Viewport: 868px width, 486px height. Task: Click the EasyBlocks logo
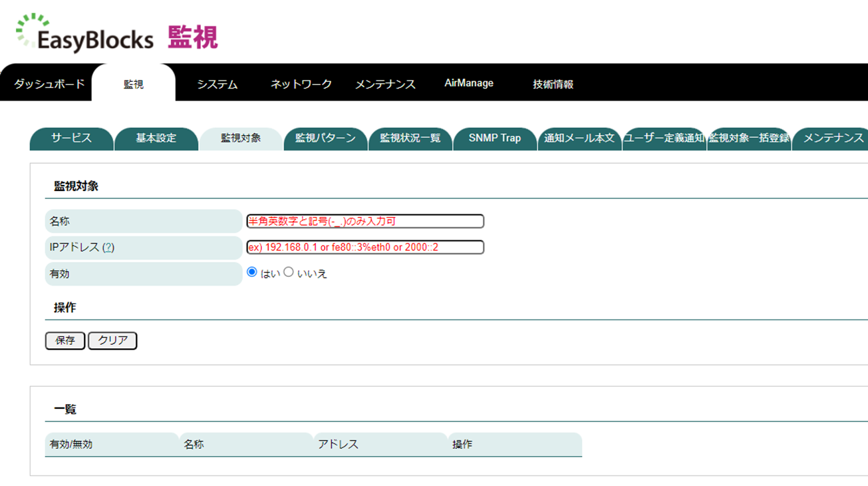[x=84, y=33]
